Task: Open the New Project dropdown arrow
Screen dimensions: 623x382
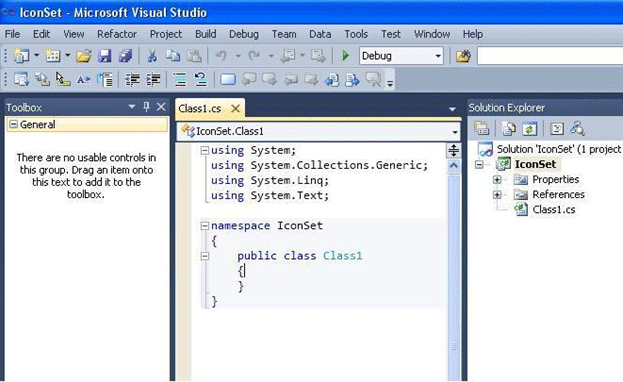Action: pos(36,55)
